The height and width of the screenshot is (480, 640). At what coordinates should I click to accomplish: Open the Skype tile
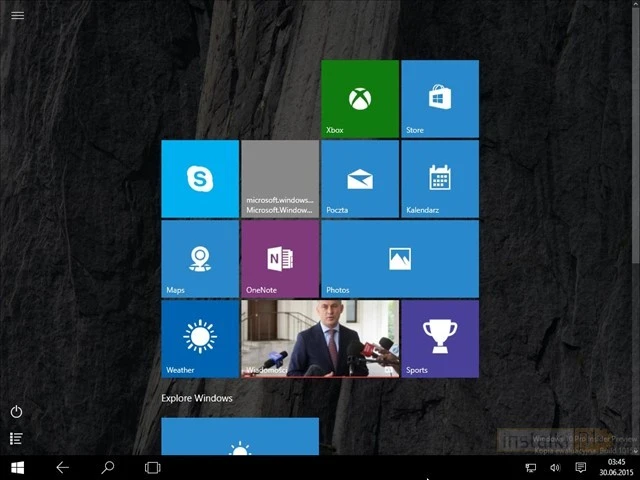[200, 178]
